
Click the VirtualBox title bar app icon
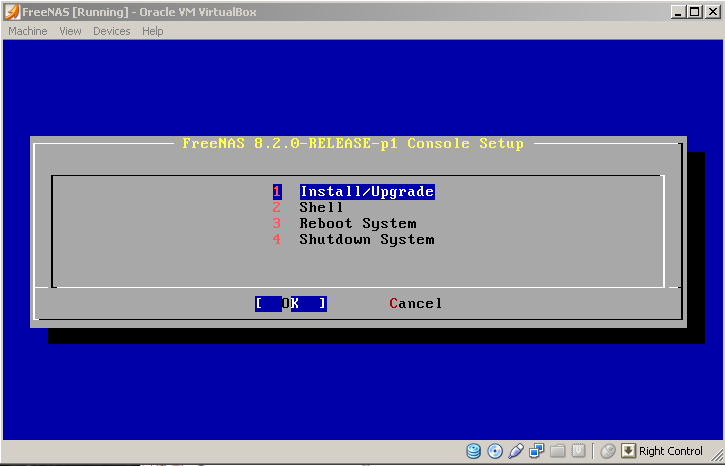point(12,12)
